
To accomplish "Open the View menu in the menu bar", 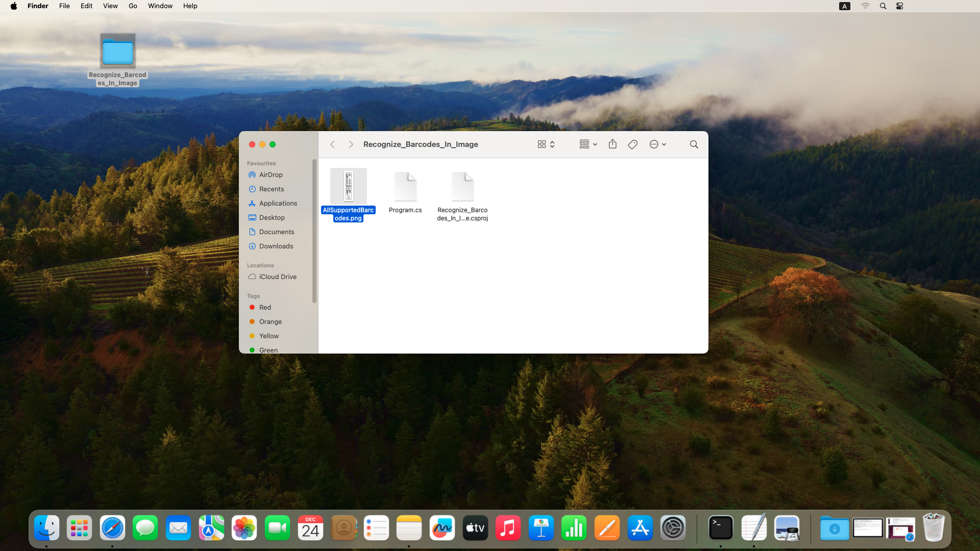I will pyautogui.click(x=110, y=6).
